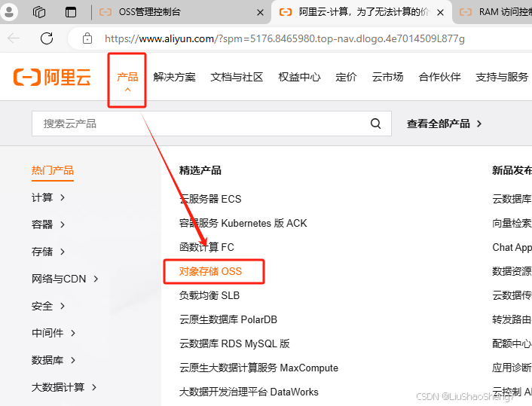Expand the 数据库 category
This screenshot has width=532, height=406.
tap(54, 360)
